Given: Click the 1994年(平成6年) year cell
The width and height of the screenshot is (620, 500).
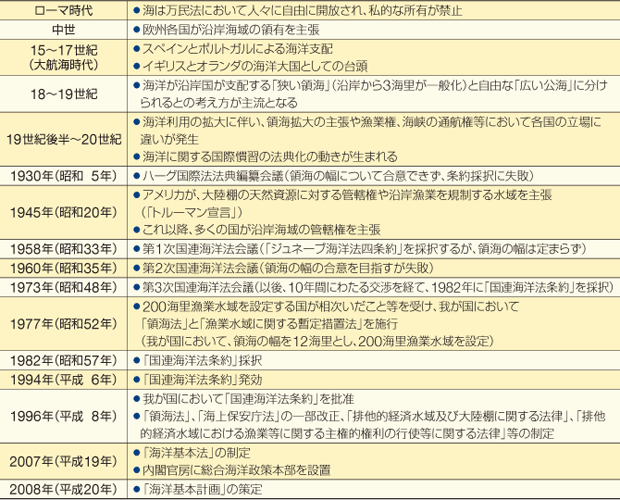Looking at the screenshot, I should tap(65, 379).
